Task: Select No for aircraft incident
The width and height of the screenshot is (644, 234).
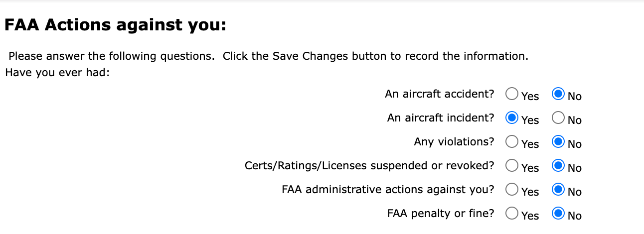Action: tap(558, 118)
